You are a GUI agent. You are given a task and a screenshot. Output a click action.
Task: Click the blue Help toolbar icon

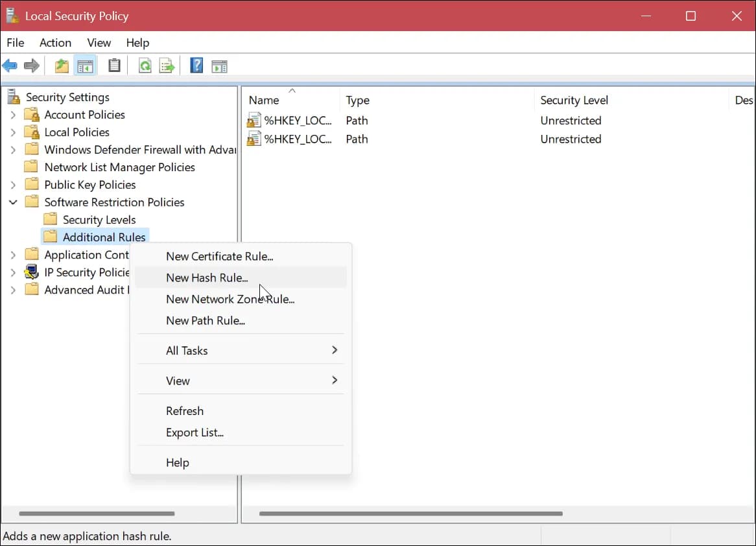196,65
